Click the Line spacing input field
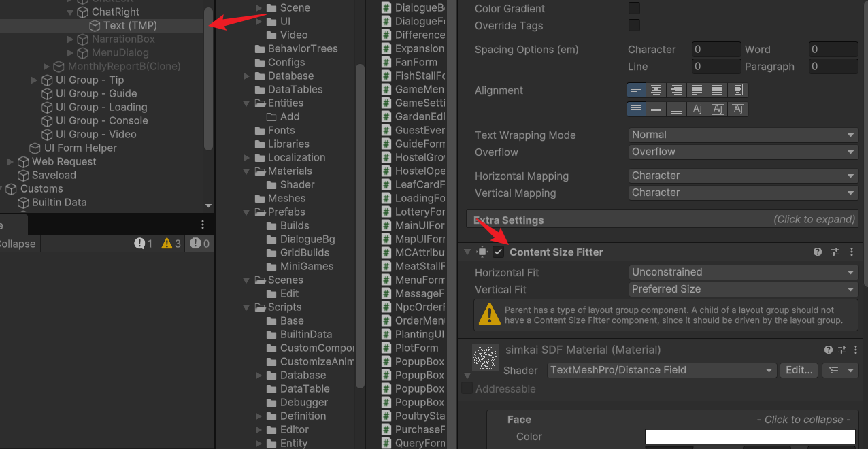The height and width of the screenshot is (449, 868). tap(716, 66)
